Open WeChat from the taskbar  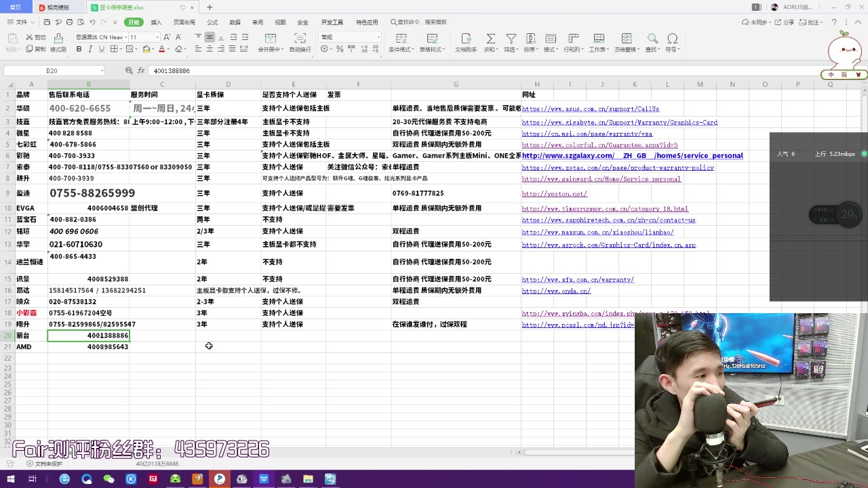108,479
